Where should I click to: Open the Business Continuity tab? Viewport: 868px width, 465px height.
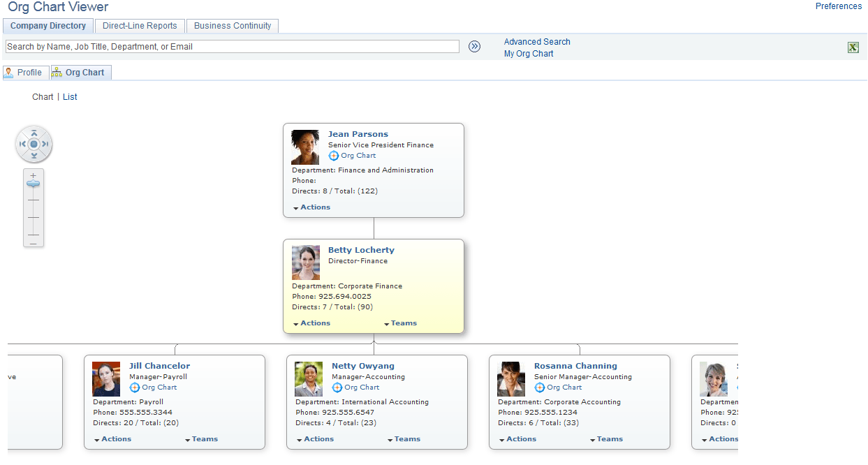[232, 25]
